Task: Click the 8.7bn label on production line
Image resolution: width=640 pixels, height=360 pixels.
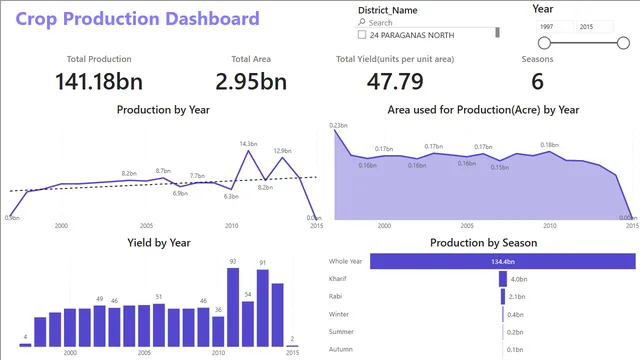Action: pos(163,171)
